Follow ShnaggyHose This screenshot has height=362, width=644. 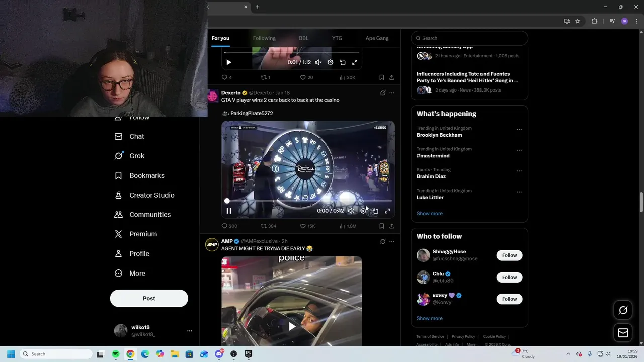[509, 255]
